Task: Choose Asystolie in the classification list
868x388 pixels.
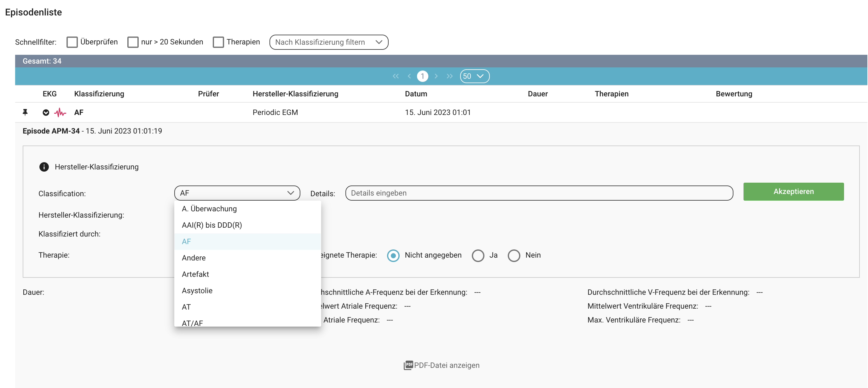Action: pos(247,291)
